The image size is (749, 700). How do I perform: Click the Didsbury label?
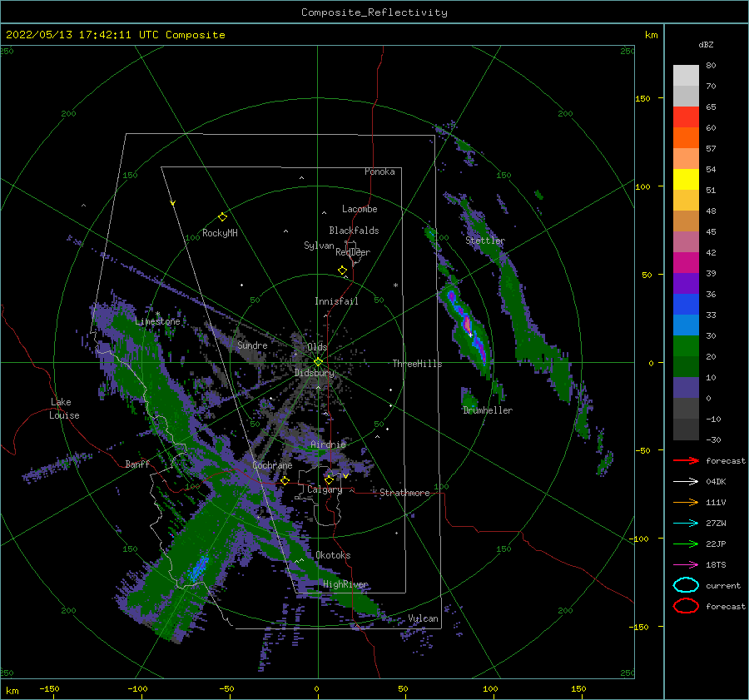click(314, 373)
